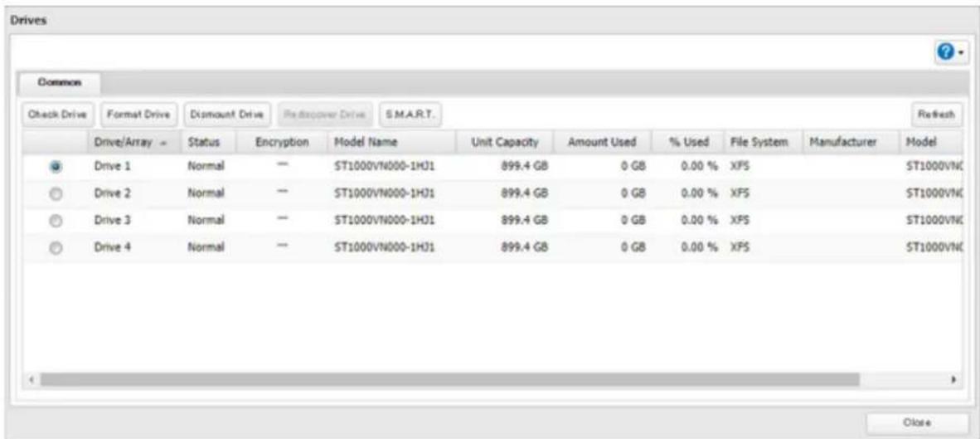This screenshot has height=439, width=980.
Task: Click the Rediscover Drive button
Action: 325,115
